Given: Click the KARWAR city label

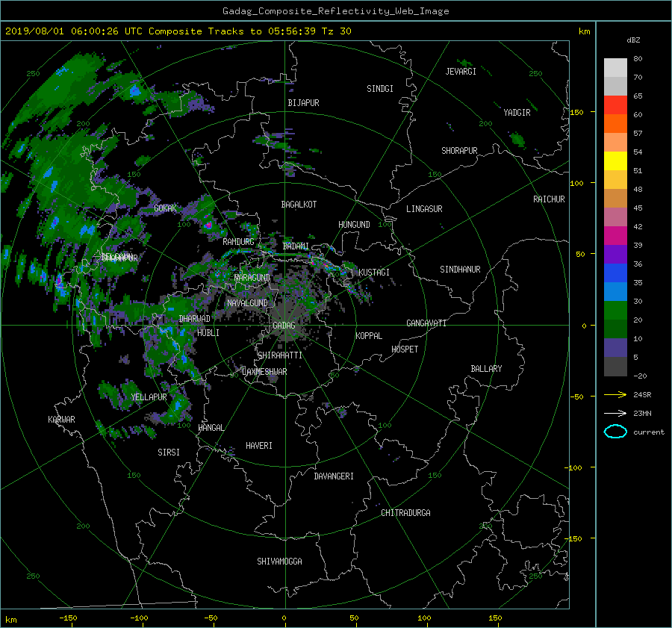Looking at the screenshot, I should point(61,420).
